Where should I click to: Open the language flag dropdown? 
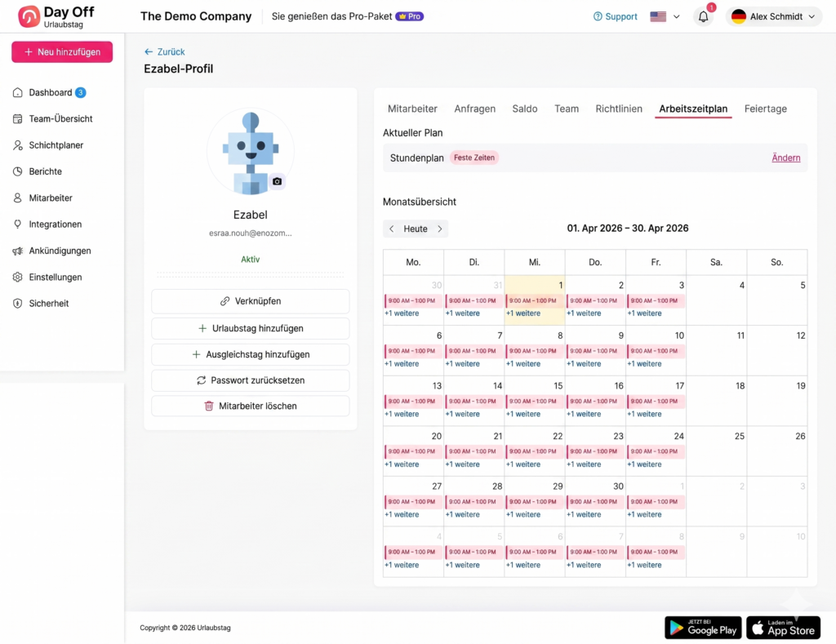click(664, 16)
